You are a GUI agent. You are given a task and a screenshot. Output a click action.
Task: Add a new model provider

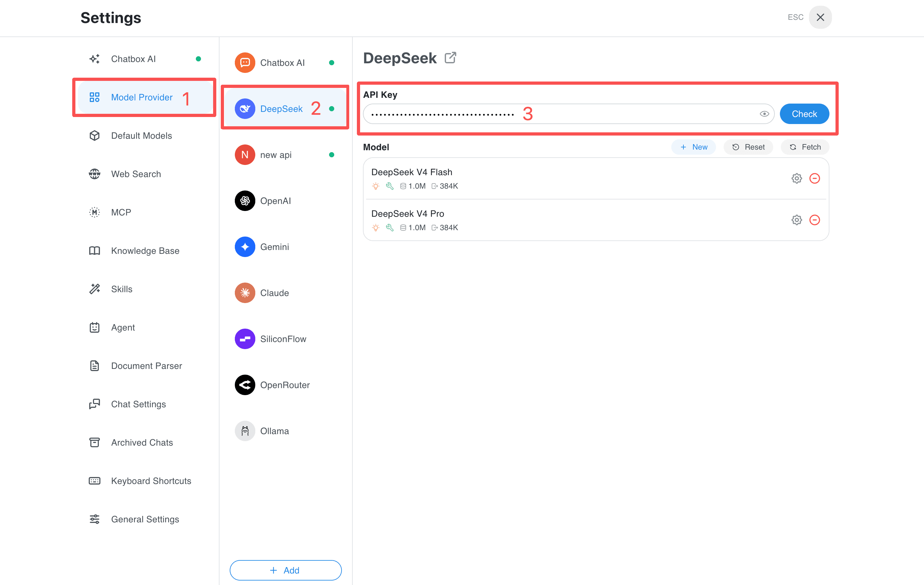tap(286, 570)
